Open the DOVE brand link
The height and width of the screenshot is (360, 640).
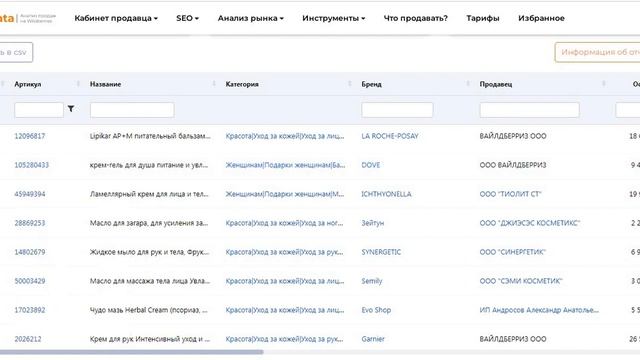[371, 165]
